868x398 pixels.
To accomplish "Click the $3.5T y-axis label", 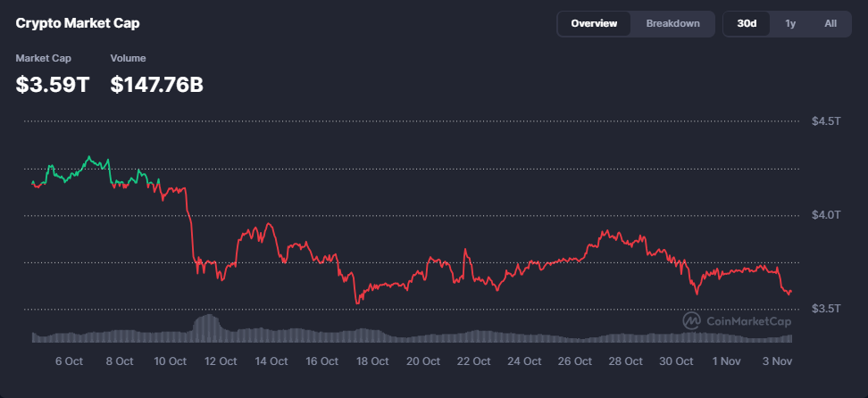I will (826, 308).
